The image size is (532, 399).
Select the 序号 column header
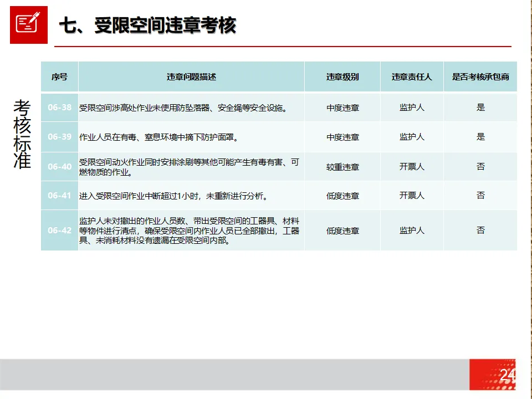pos(60,77)
